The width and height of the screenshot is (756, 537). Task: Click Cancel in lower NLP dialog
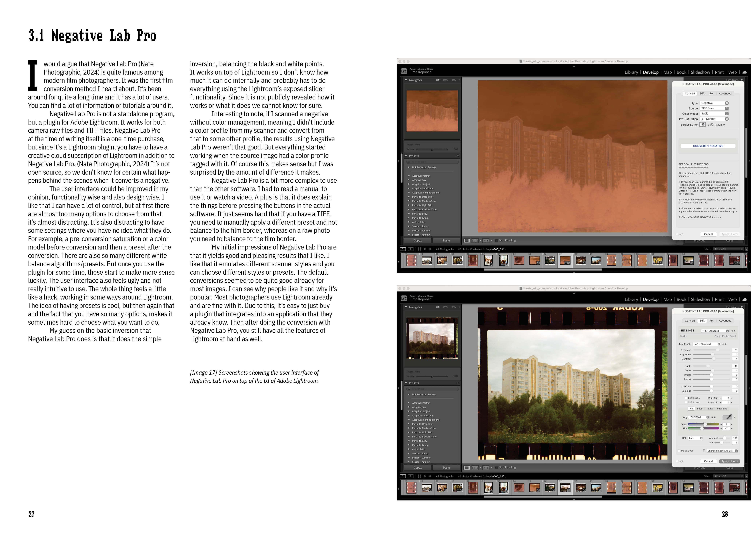[708, 461]
